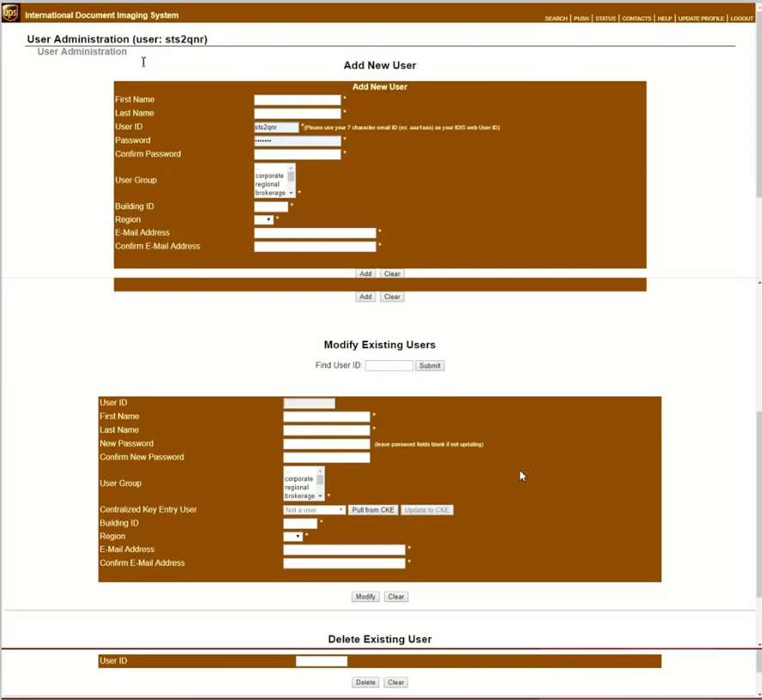Viewport: 762px width, 700px height.
Task: Select corporate in Modify Users group list
Action: point(299,479)
